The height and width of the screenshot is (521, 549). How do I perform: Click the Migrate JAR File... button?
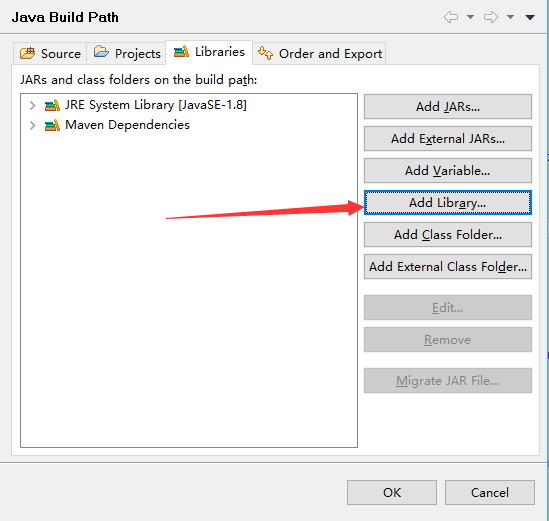tap(448, 380)
